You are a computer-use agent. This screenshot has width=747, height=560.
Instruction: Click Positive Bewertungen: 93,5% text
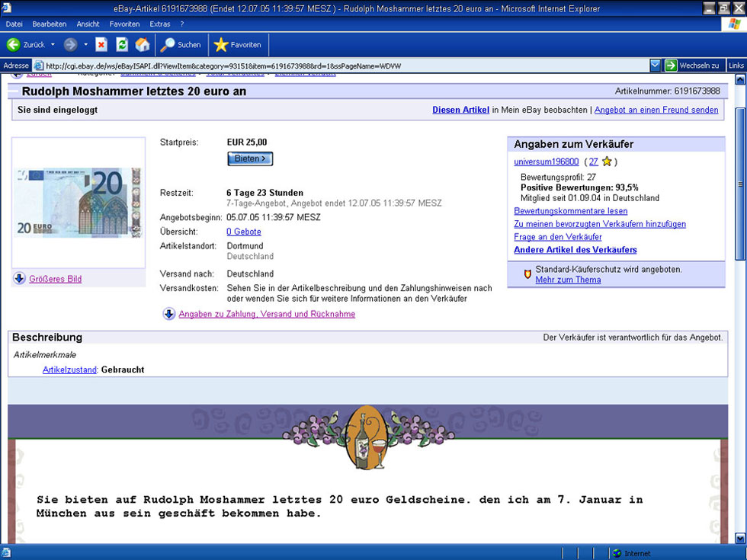click(579, 187)
